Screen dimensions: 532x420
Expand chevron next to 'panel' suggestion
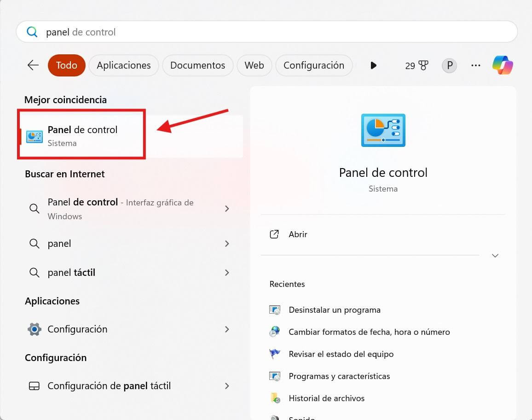click(x=227, y=244)
